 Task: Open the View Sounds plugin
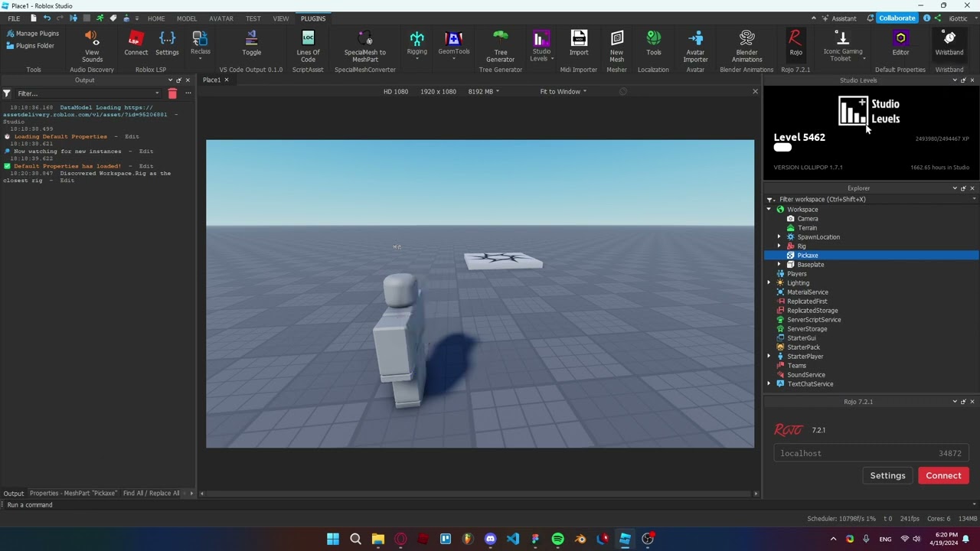tap(92, 46)
